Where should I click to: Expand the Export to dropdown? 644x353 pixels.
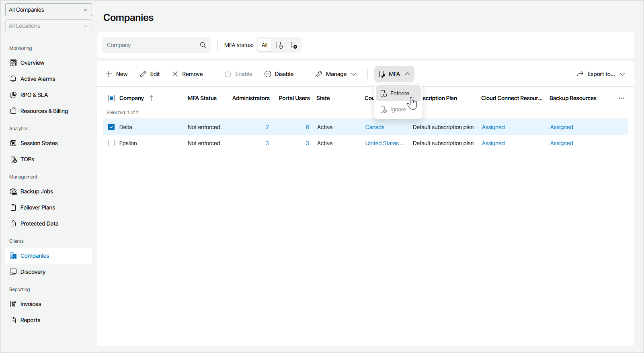coord(622,74)
